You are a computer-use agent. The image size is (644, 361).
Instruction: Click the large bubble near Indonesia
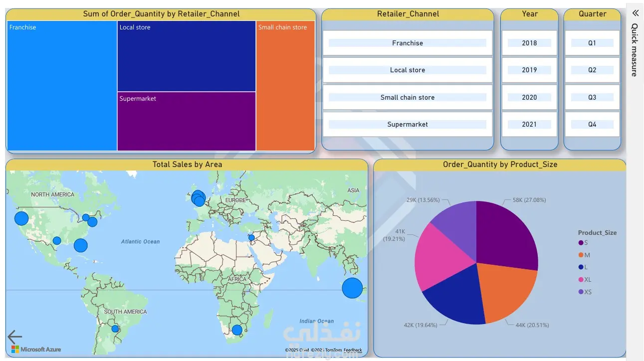pos(352,288)
